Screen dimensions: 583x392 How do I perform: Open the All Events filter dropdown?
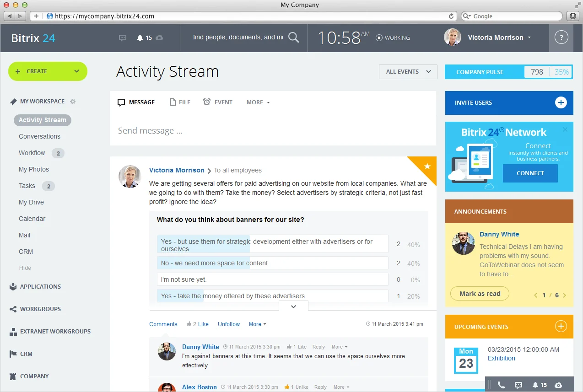[x=408, y=72]
